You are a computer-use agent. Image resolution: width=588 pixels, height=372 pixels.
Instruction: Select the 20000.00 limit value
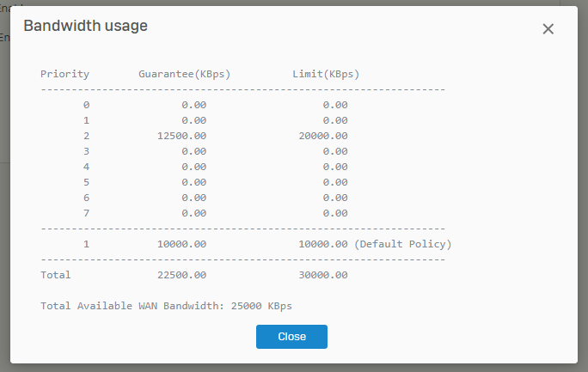click(322, 136)
